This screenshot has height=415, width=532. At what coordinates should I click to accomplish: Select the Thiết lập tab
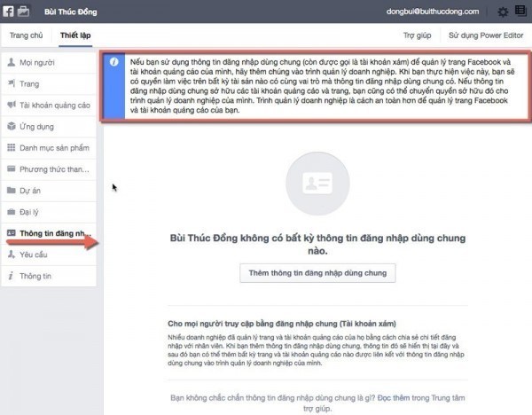(x=77, y=35)
